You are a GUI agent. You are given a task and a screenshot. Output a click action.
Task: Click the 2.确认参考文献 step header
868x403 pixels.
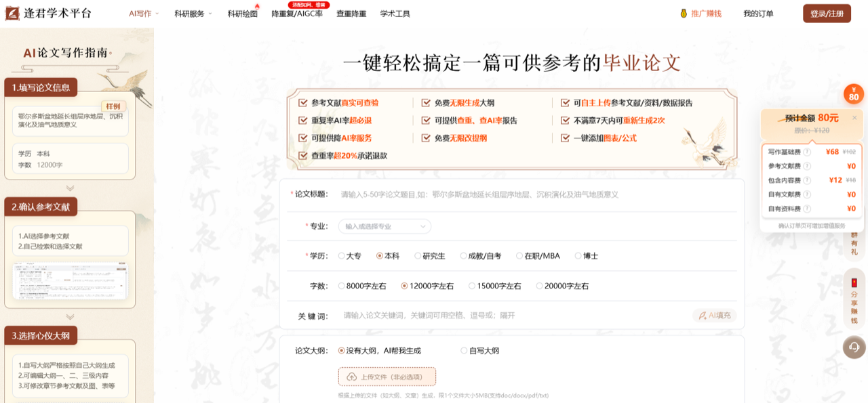41,207
